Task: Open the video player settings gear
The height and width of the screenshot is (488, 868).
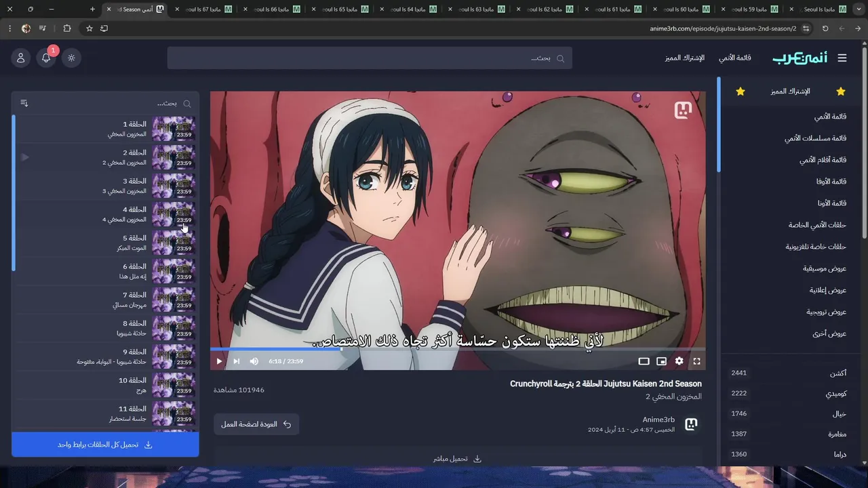Action: pos(679,361)
